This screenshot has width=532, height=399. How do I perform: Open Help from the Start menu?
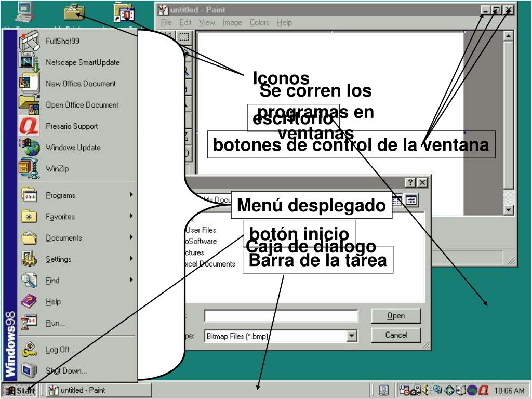77,302
